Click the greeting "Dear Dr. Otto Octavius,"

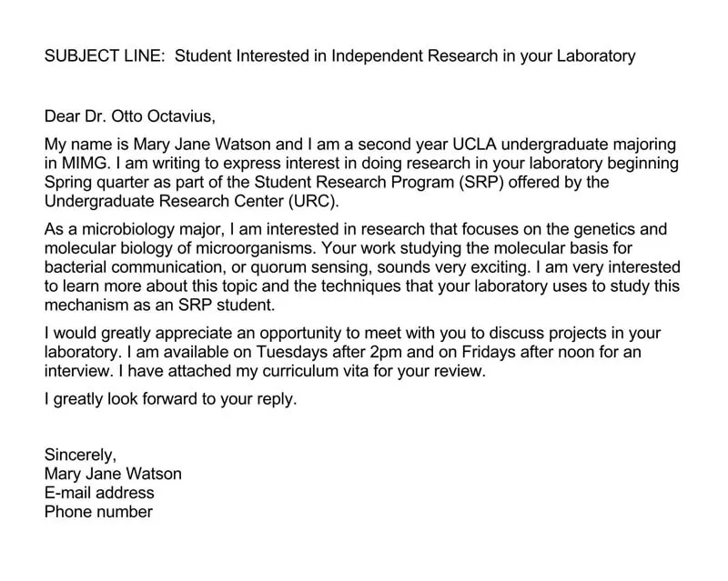click(x=130, y=116)
